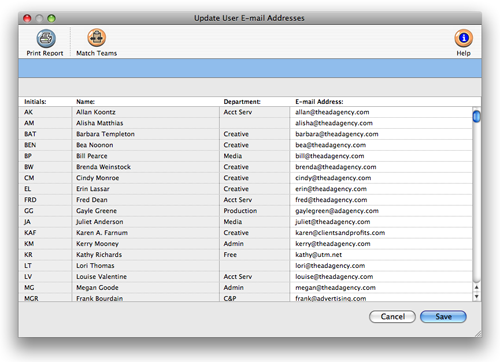
Task: Click the scrollbar thumb in the user list
Action: pyautogui.click(x=477, y=116)
